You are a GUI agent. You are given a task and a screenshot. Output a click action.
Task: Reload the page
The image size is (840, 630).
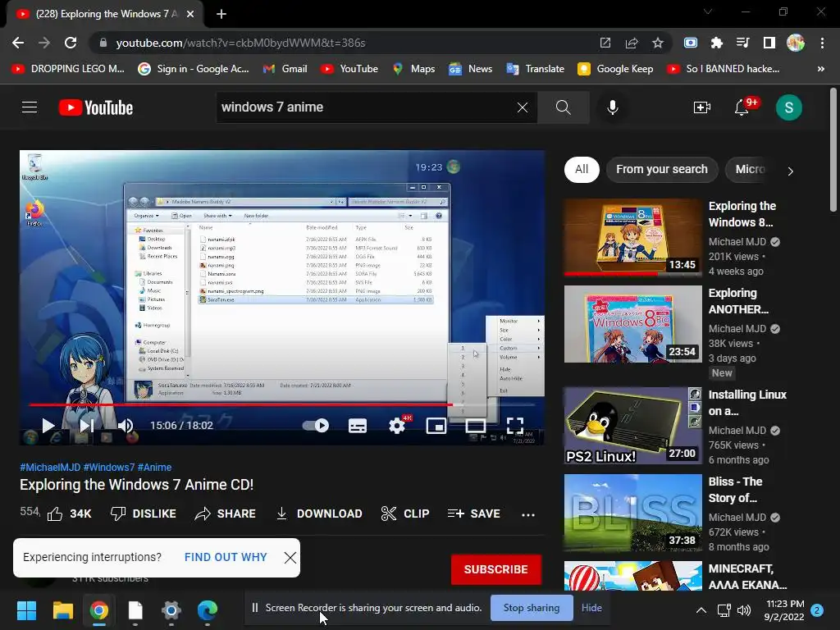[71, 43]
